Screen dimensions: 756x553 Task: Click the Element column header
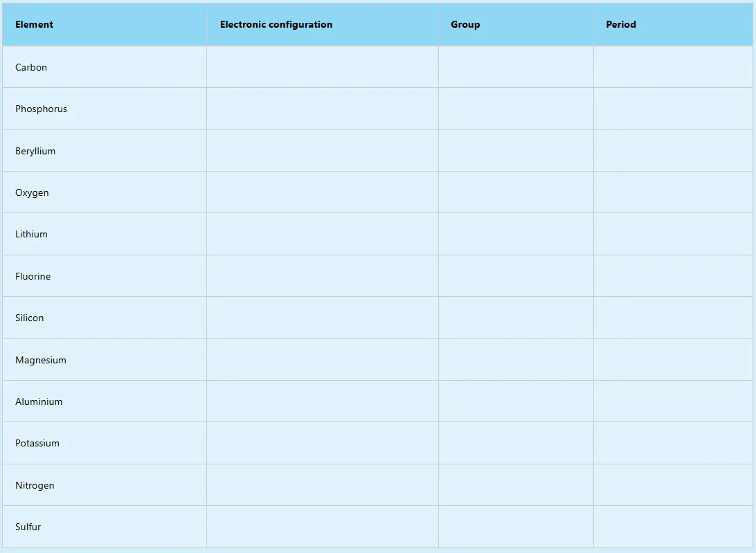point(105,25)
